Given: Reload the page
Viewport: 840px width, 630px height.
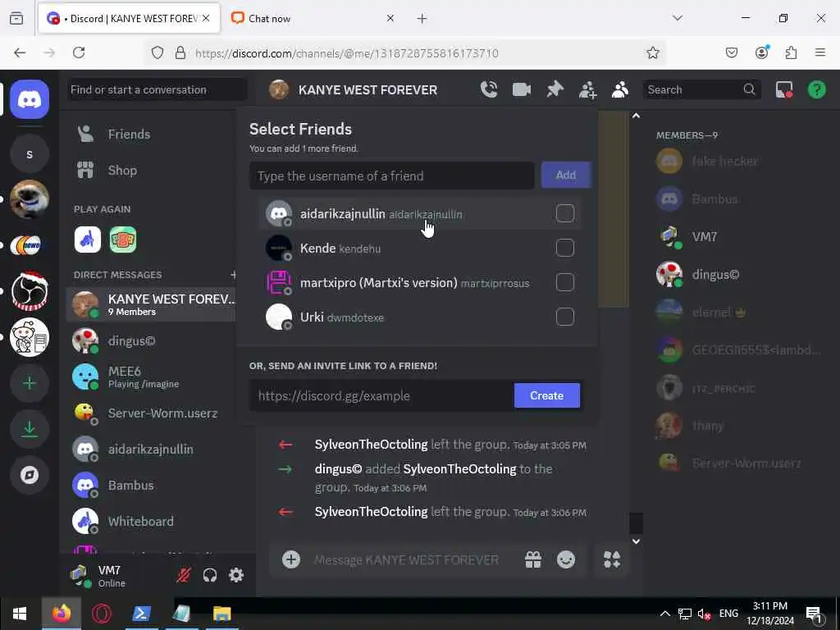Looking at the screenshot, I should 79,52.
